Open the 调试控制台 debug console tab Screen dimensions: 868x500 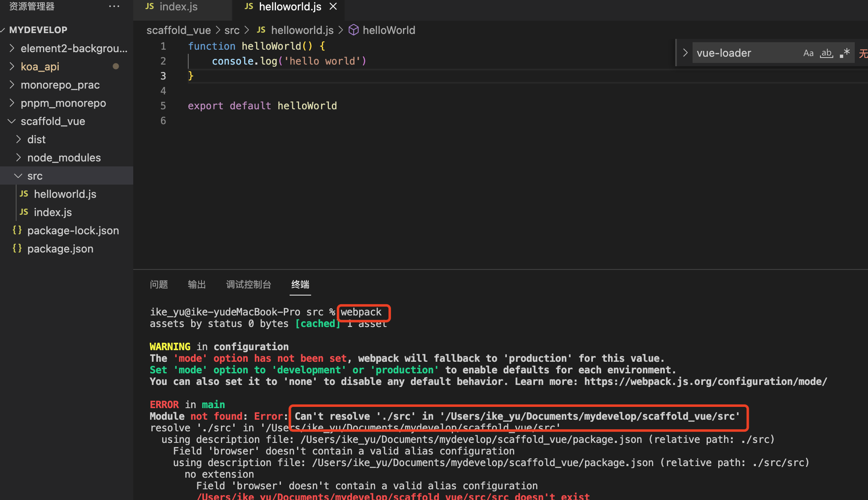248,284
